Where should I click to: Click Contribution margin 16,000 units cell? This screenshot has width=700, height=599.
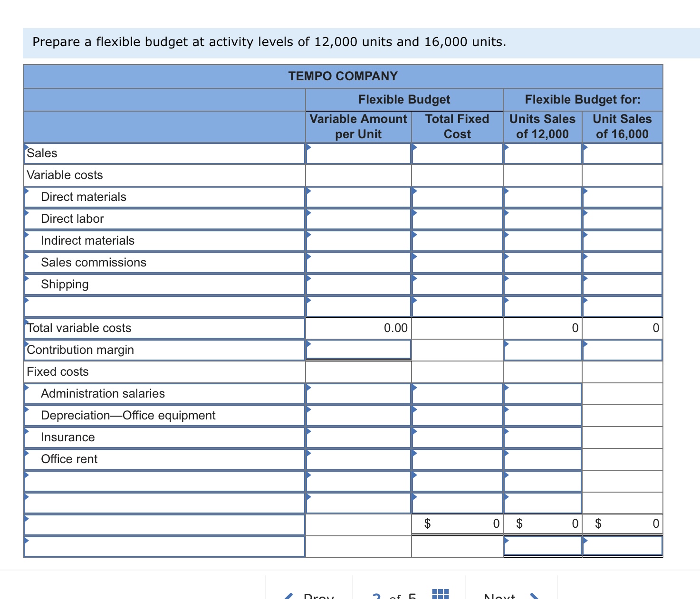tap(623, 350)
